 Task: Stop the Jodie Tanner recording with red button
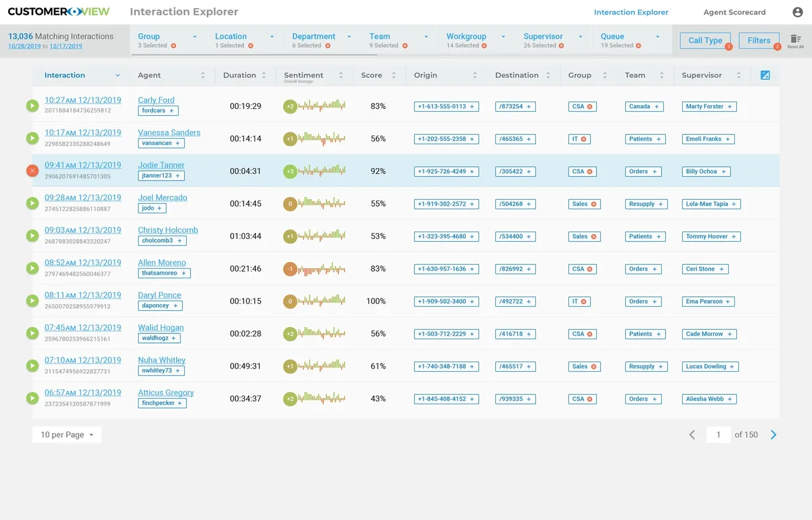click(32, 171)
